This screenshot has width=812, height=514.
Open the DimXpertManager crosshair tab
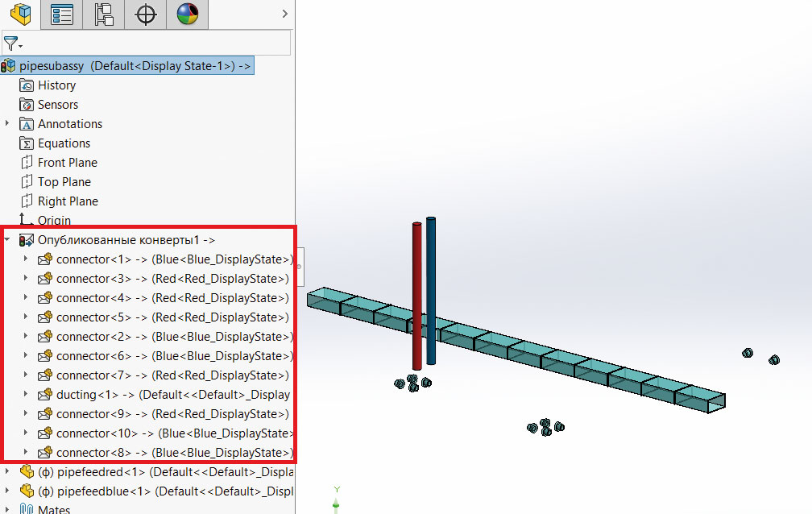[146, 14]
